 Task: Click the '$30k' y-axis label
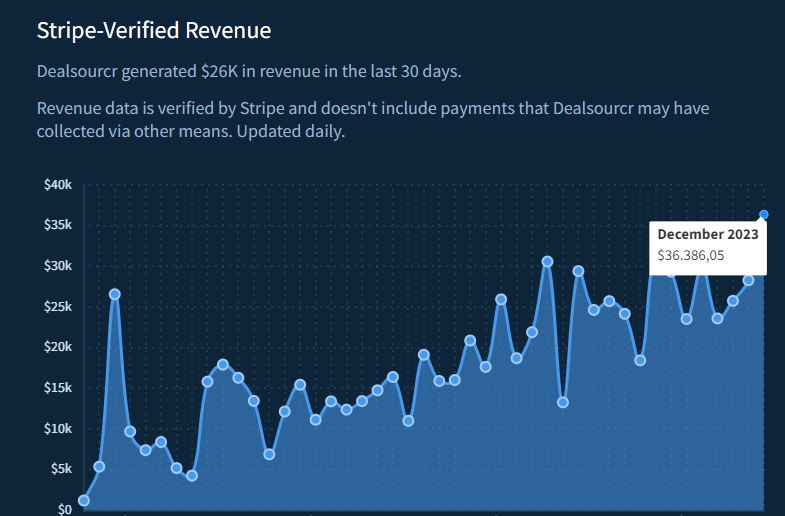[x=58, y=266]
